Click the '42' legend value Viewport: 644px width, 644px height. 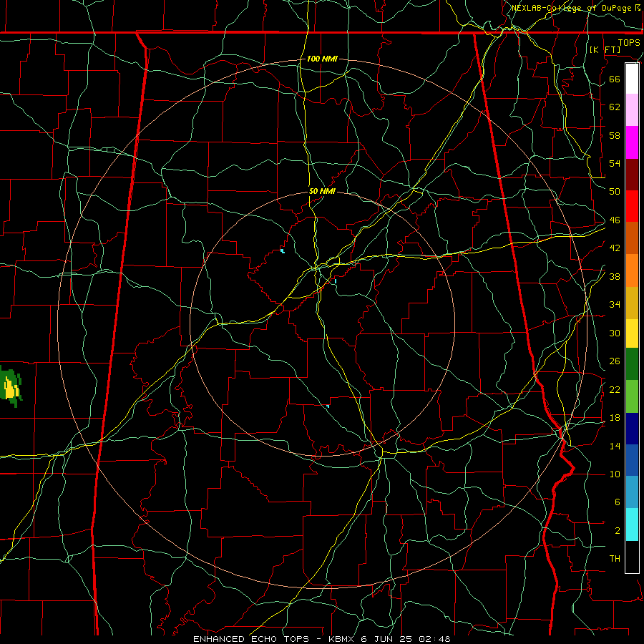(615, 248)
